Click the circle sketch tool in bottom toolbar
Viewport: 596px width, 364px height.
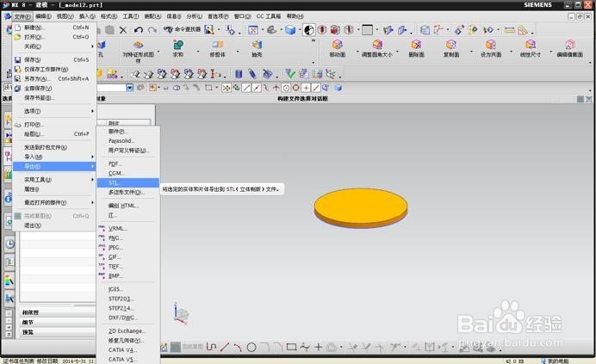(251, 347)
